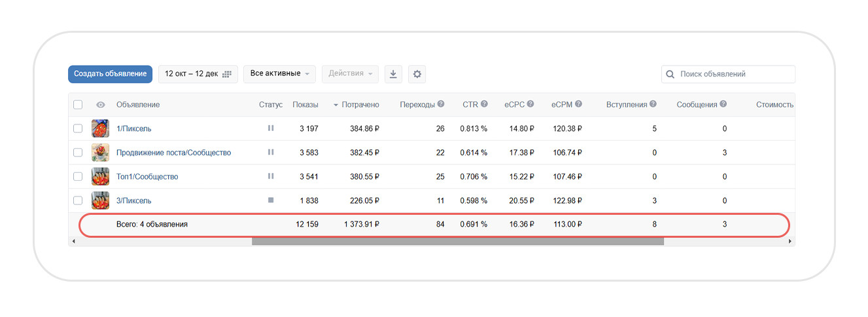Click help icon next to Переходы
868x317 pixels.
tap(441, 104)
